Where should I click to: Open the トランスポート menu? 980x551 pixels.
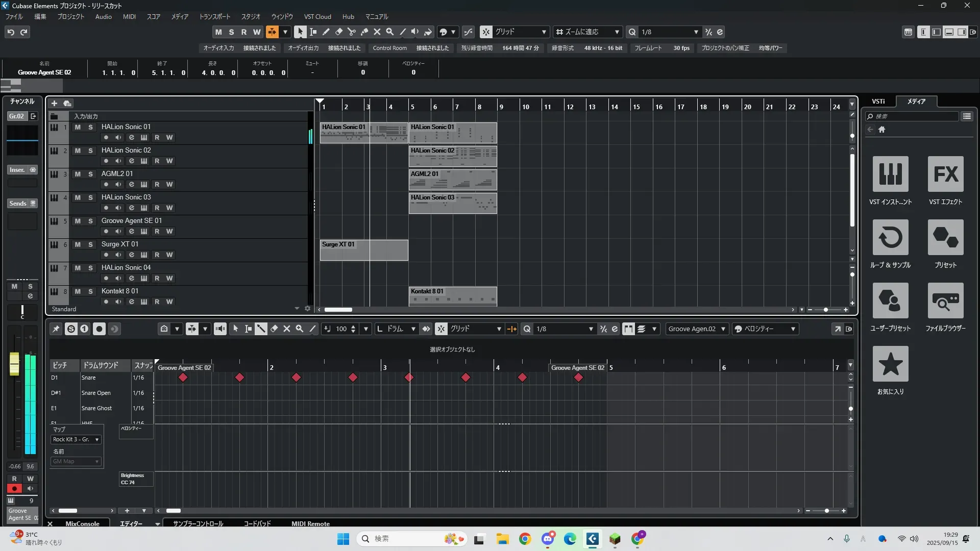(214, 17)
